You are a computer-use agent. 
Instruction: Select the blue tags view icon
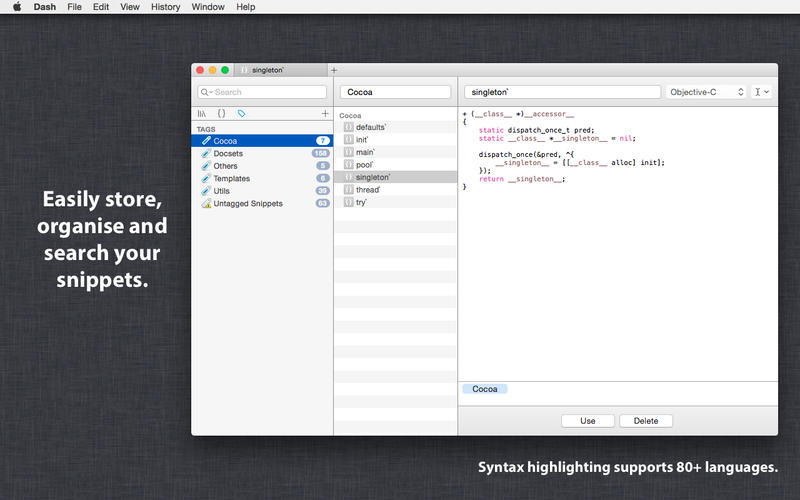(241, 114)
